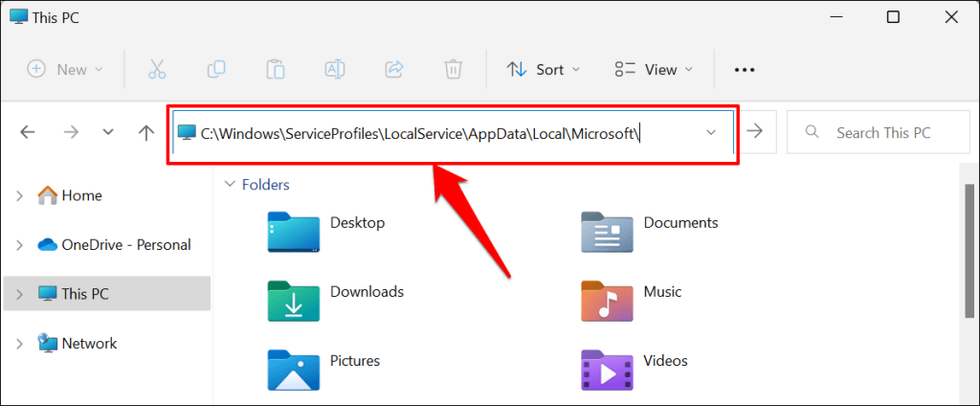
Task: Click the back navigation arrow
Action: (x=28, y=132)
